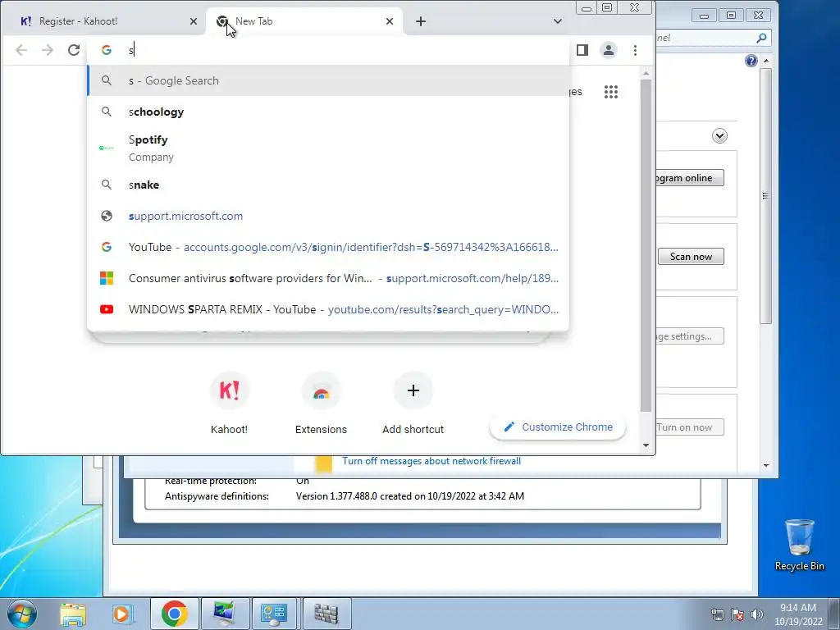
Task: Choose the 'schoology' search suggestion
Action: 328,112
